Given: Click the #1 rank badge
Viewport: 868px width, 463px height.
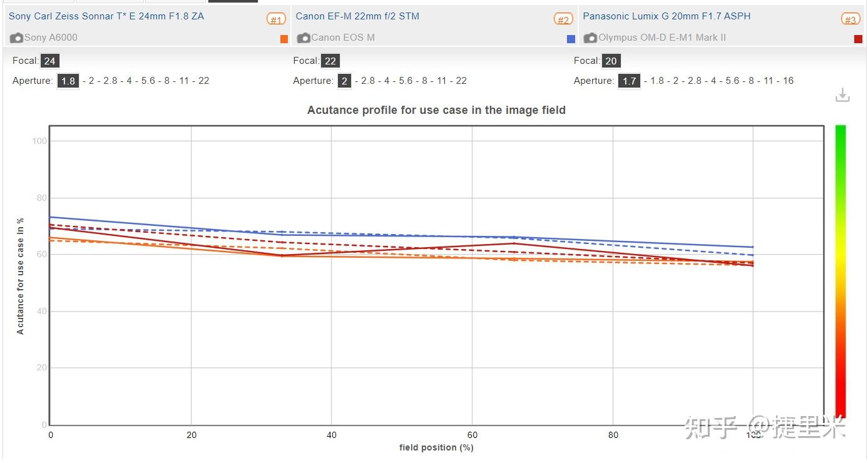Looking at the screenshot, I should [x=277, y=19].
